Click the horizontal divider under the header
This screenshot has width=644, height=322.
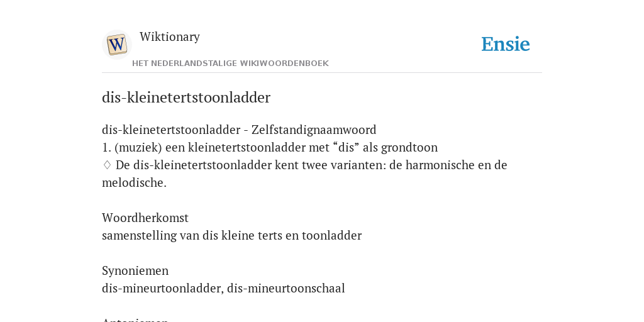point(322,73)
